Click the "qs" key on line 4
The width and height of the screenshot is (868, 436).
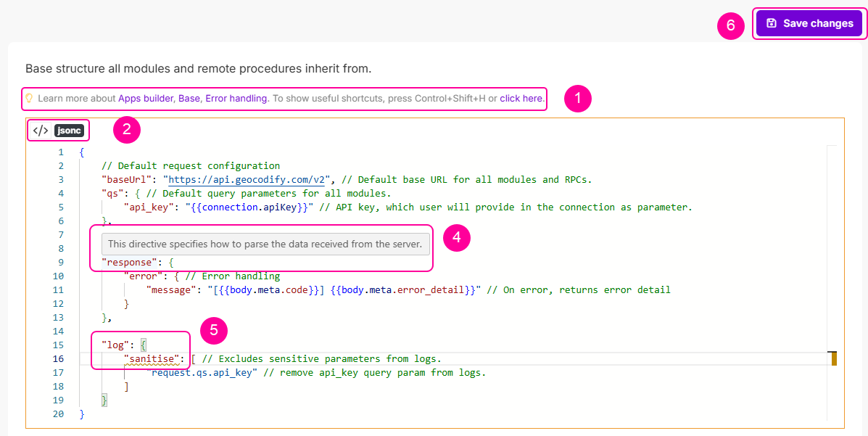(112, 193)
